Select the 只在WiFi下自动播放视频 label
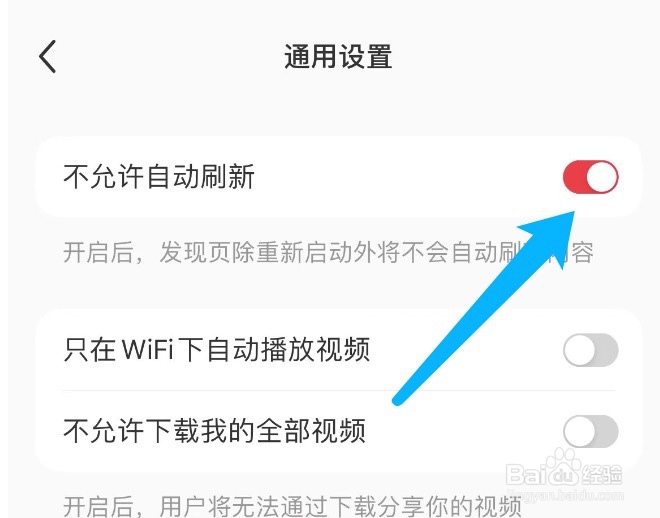660x518 pixels. (217, 349)
